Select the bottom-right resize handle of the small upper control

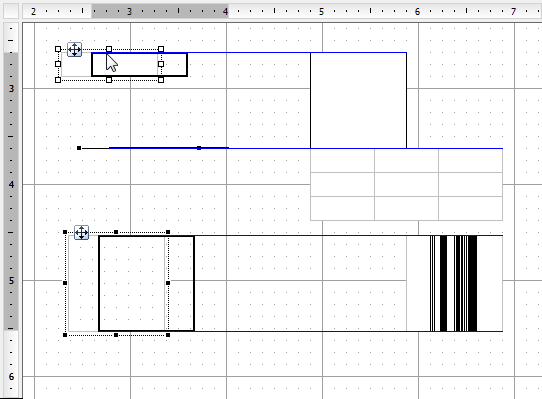(161, 80)
